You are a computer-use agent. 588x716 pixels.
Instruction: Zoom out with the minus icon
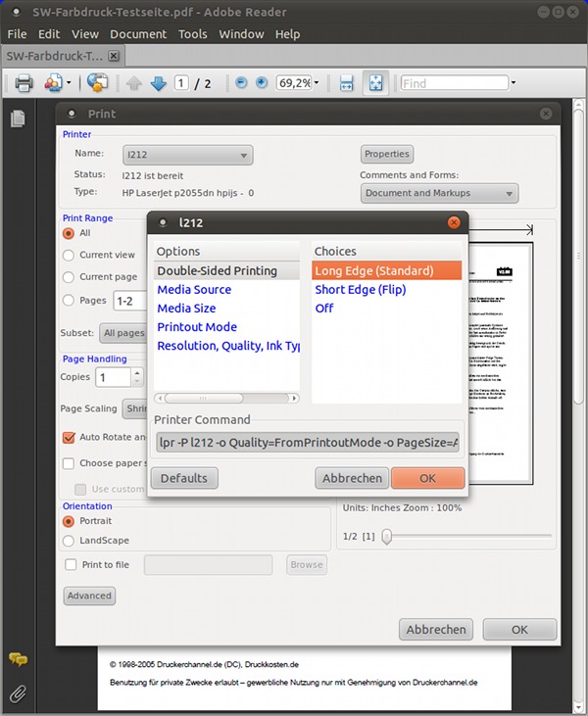coord(241,82)
